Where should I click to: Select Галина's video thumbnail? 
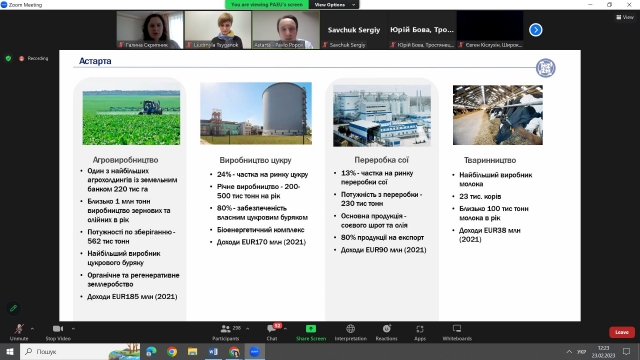[x=150, y=30]
